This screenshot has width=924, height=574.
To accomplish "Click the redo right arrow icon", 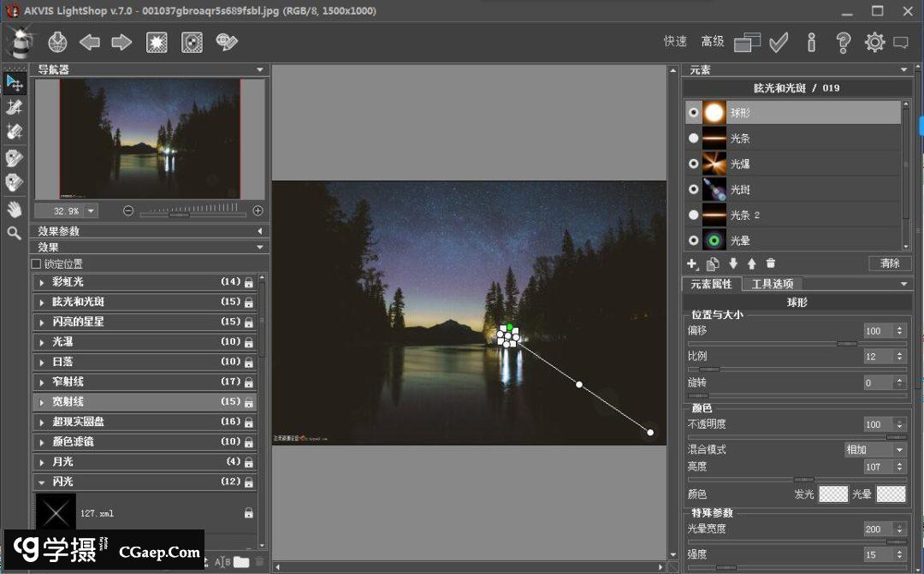I will 121,42.
